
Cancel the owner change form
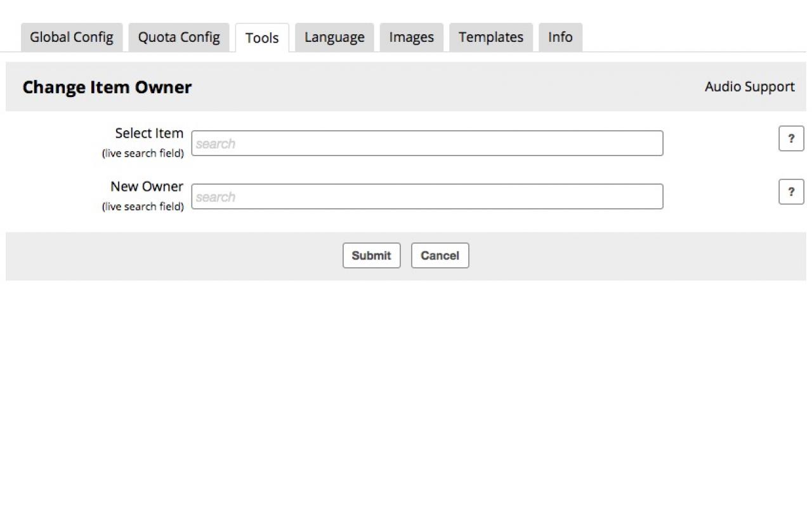(x=440, y=256)
